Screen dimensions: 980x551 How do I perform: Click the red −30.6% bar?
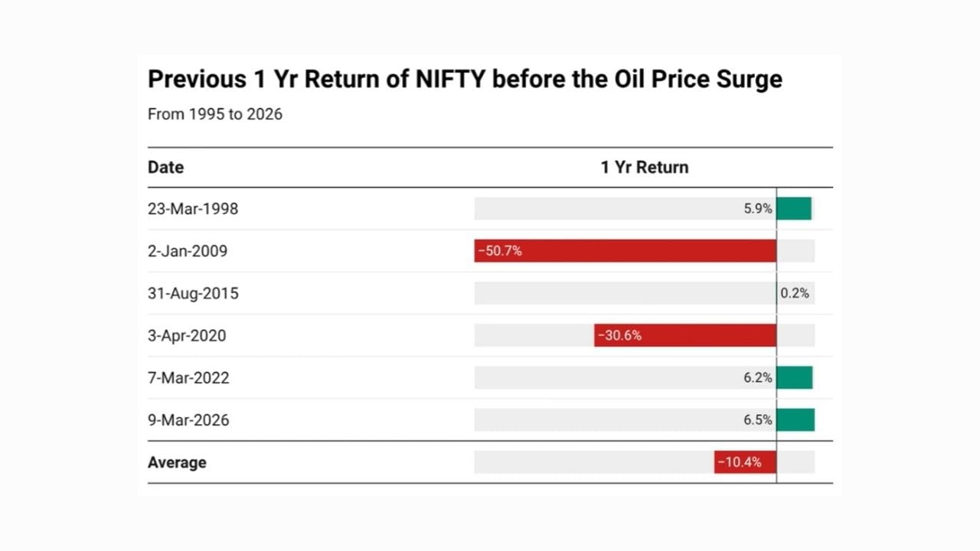(685, 335)
